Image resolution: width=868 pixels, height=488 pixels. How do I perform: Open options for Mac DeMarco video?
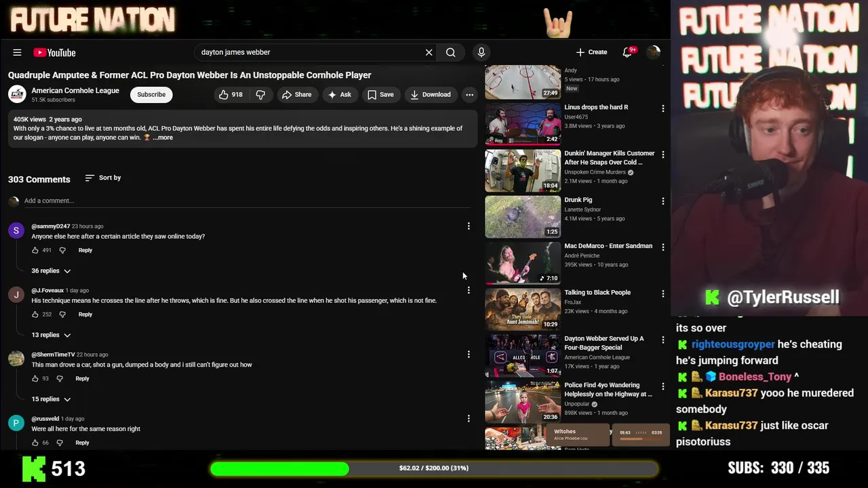663,247
